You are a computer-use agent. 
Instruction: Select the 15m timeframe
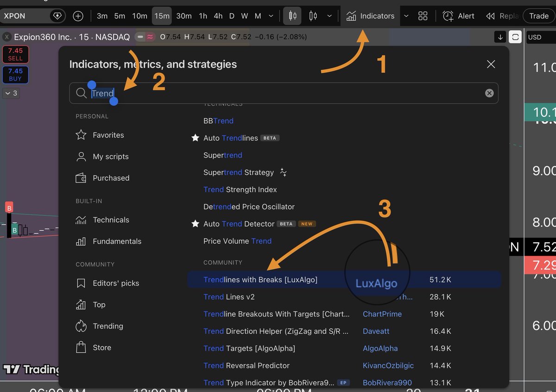[x=162, y=16]
